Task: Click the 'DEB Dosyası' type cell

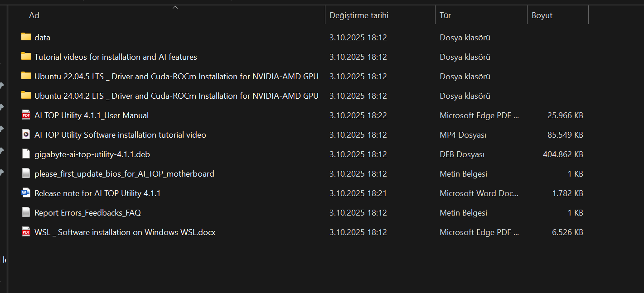Action: pyautogui.click(x=462, y=154)
